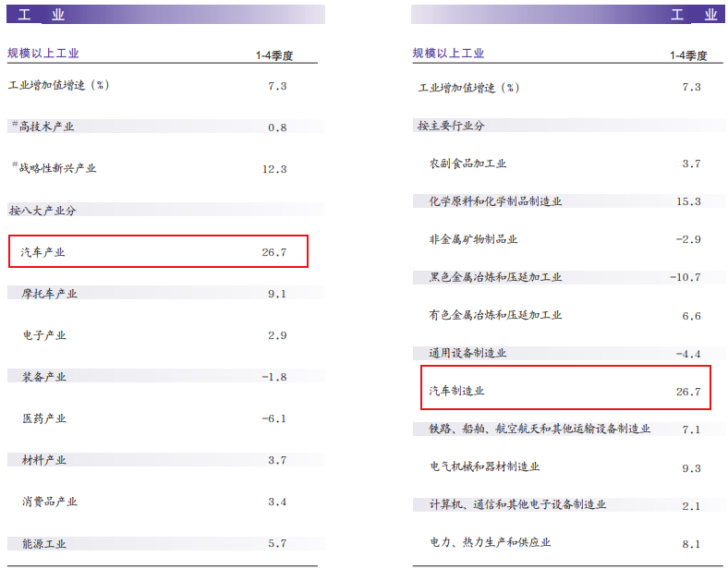Click the 按主要行业分 section heading
The width and height of the screenshot is (728, 569).
[451, 126]
